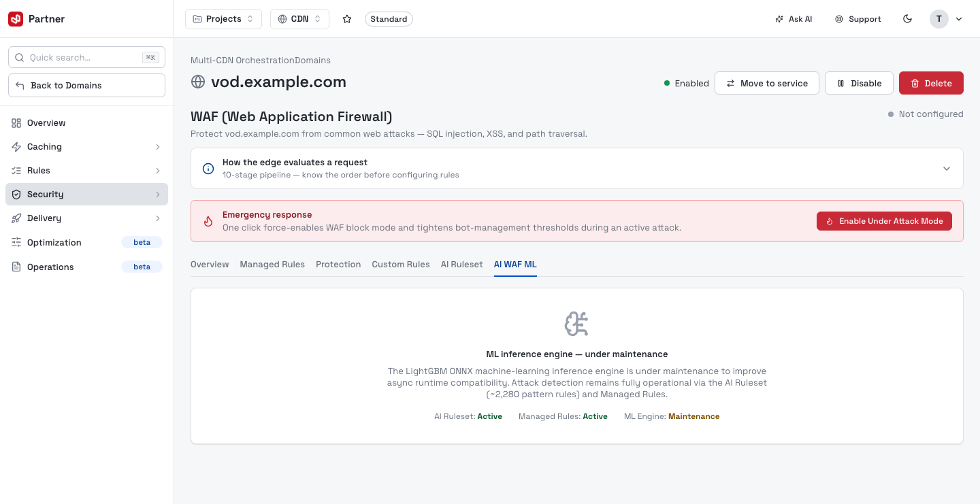The image size is (980, 504).
Task: Click the Optimization sliders icon
Action: click(16, 243)
